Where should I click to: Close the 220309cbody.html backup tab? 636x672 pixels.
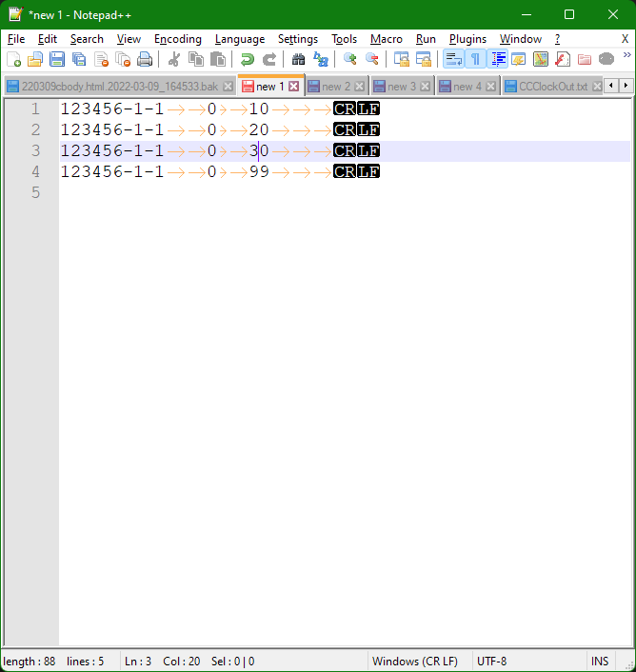229,87
